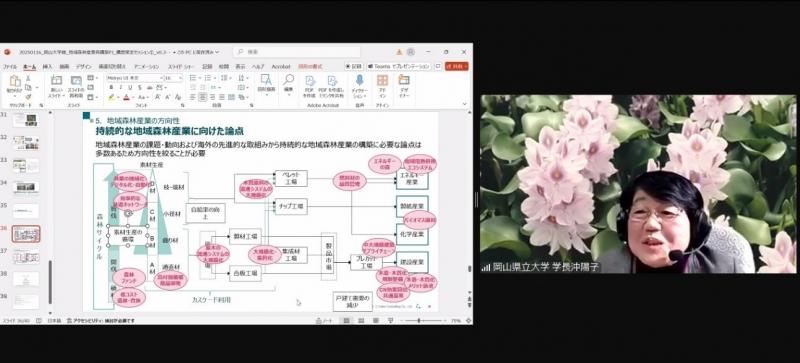
Task: Click the New Slide icon
Action: tap(57, 81)
